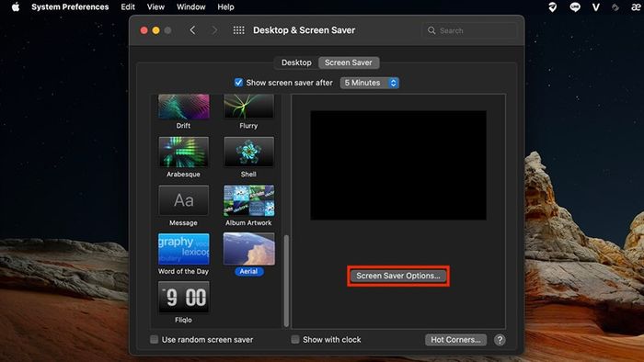The image size is (644, 362).
Task: Switch to the Desktop tab
Action: click(x=296, y=62)
